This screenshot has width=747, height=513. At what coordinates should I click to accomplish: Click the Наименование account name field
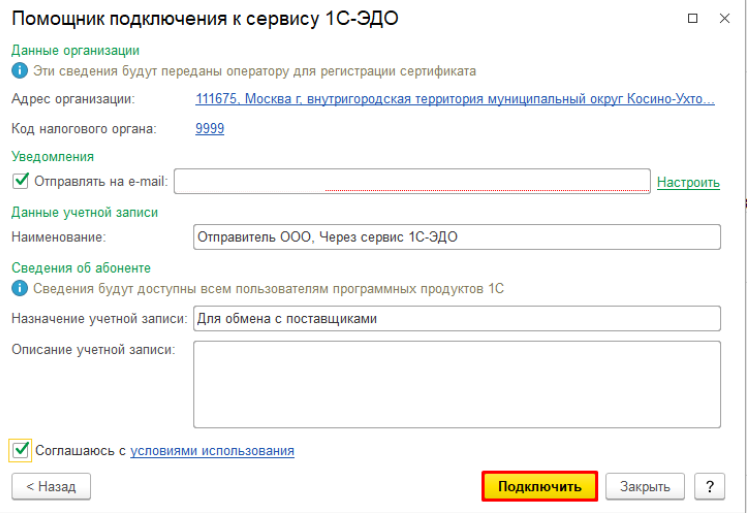(456, 236)
